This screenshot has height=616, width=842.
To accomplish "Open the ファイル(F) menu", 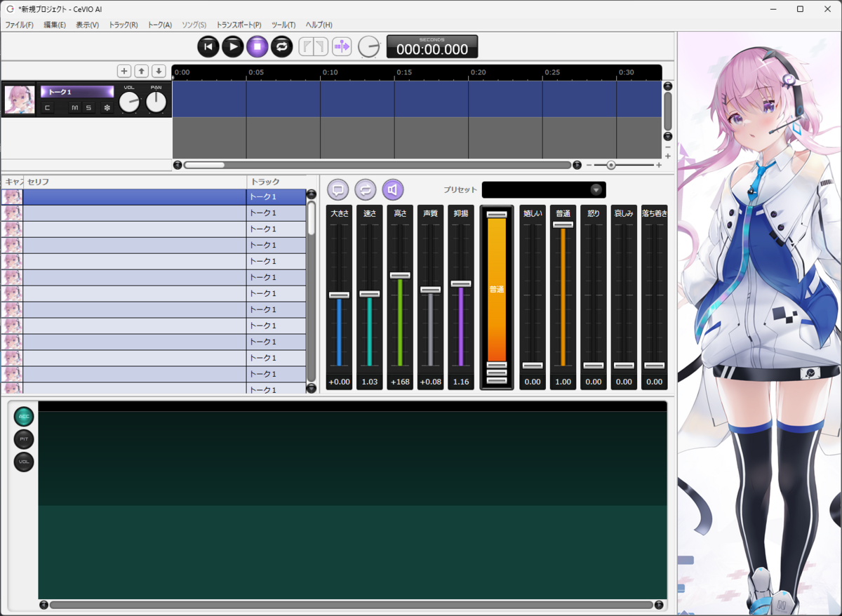I will [20, 25].
